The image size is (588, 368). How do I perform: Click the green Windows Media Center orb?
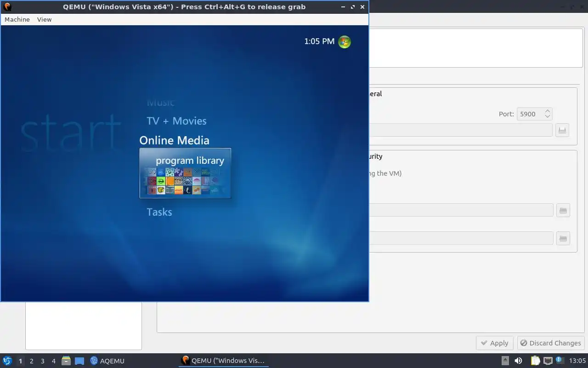pos(344,41)
